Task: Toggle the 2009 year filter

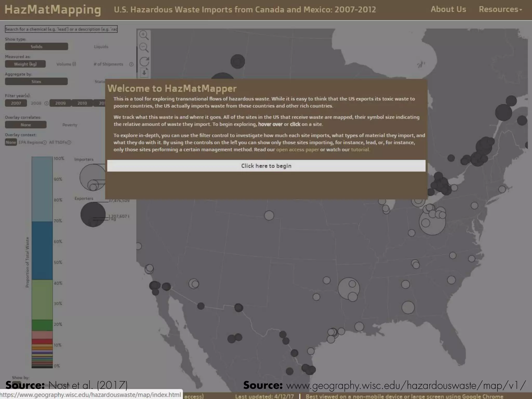Action: [x=60, y=103]
